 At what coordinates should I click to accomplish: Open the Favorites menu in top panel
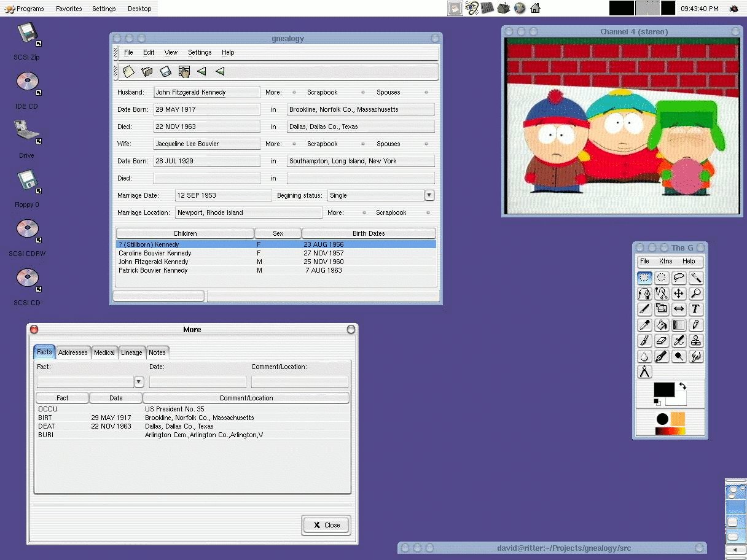[x=69, y=9]
